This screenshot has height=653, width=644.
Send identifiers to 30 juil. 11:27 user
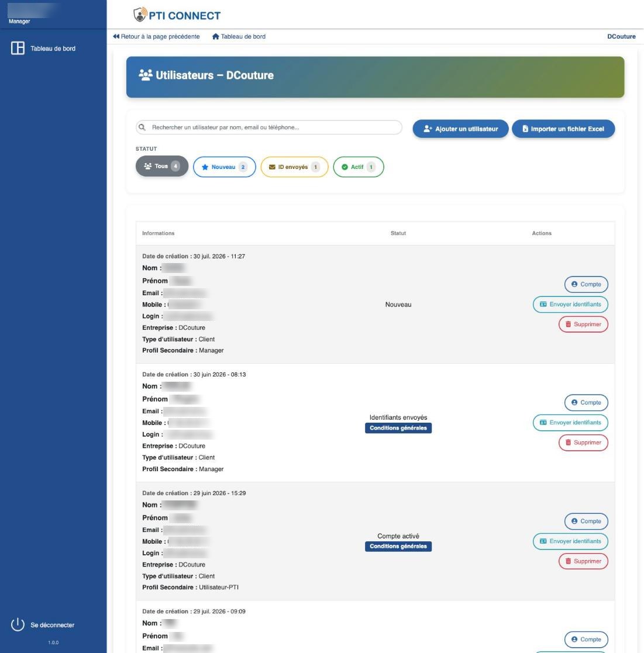[x=570, y=305]
